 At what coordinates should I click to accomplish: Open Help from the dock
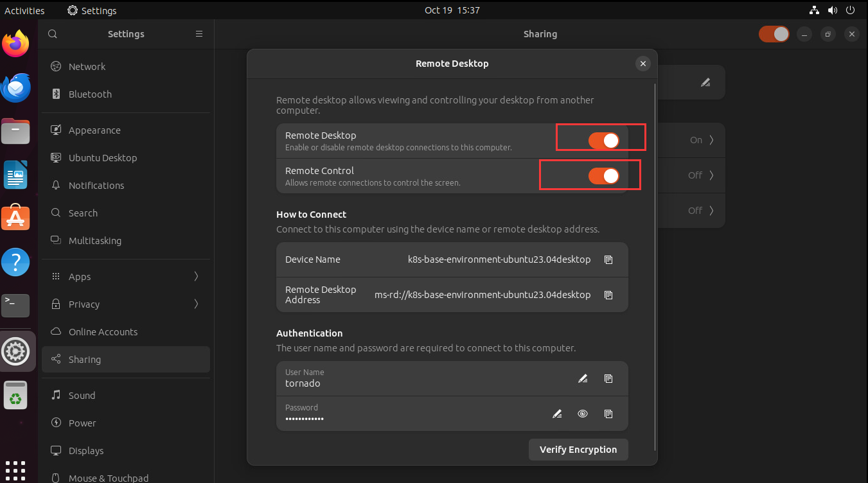coord(15,262)
